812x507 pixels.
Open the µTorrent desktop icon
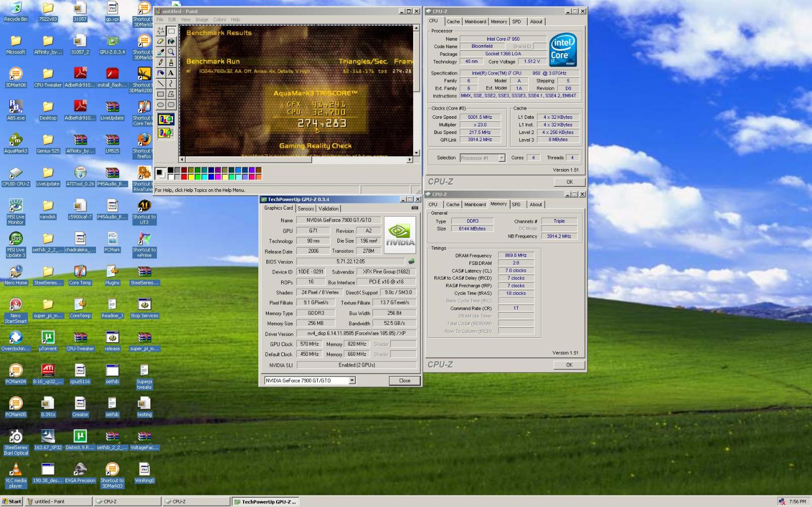click(x=48, y=341)
